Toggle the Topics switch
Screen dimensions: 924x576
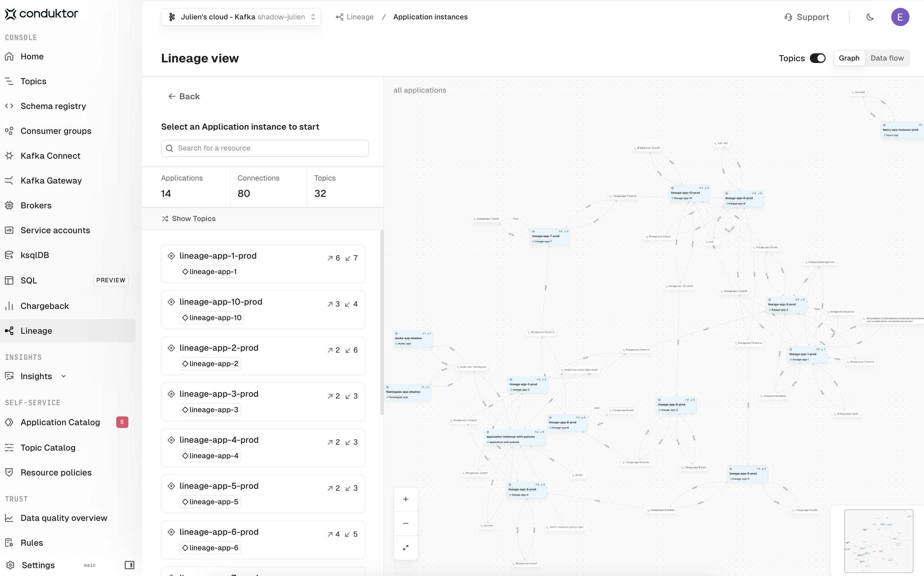pos(818,58)
